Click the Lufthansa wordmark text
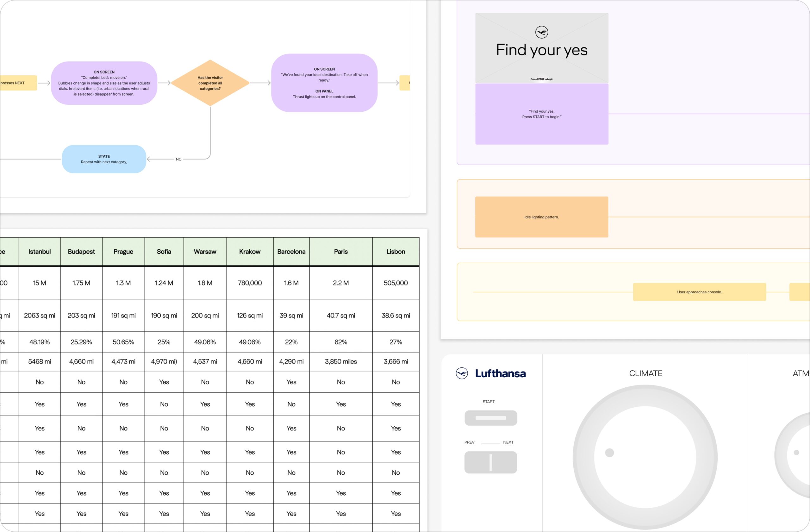The height and width of the screenshot is (532, 810). pyautogui.click(x=500, y=374)
